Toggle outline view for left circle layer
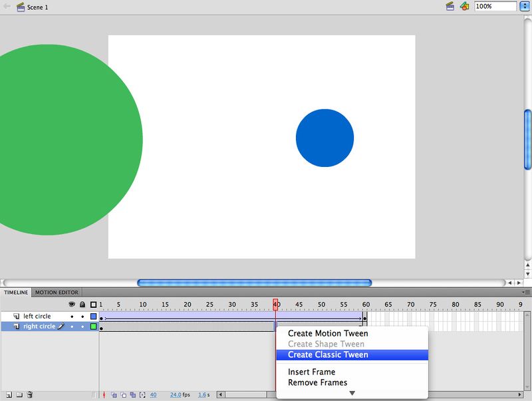The height and width of the screenshot is (401, 532). click(93, 317)
